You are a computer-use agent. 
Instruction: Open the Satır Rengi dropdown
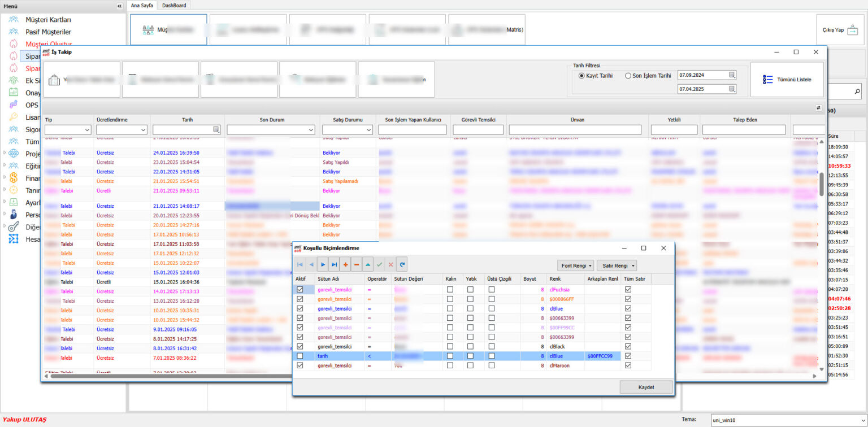click(616, 265)
